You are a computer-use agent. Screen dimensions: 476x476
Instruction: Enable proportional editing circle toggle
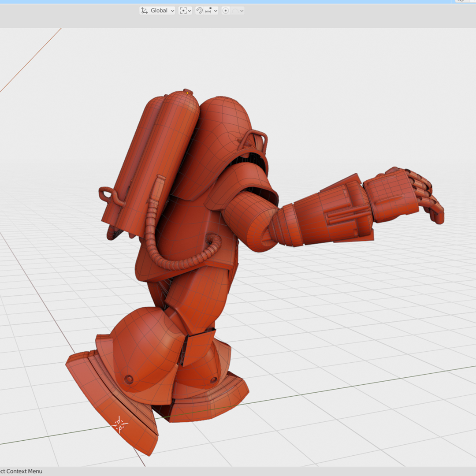(226, 11)
